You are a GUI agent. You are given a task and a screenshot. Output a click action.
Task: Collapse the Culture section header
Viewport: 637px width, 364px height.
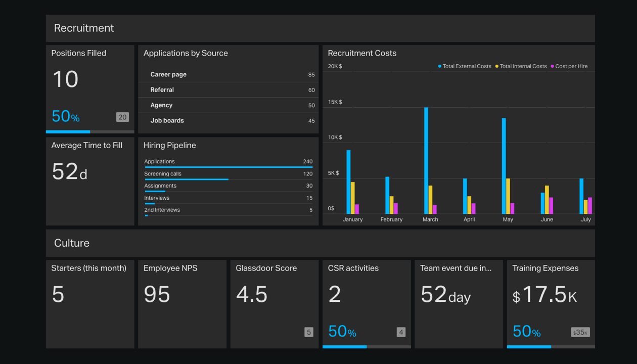(321, 243)
